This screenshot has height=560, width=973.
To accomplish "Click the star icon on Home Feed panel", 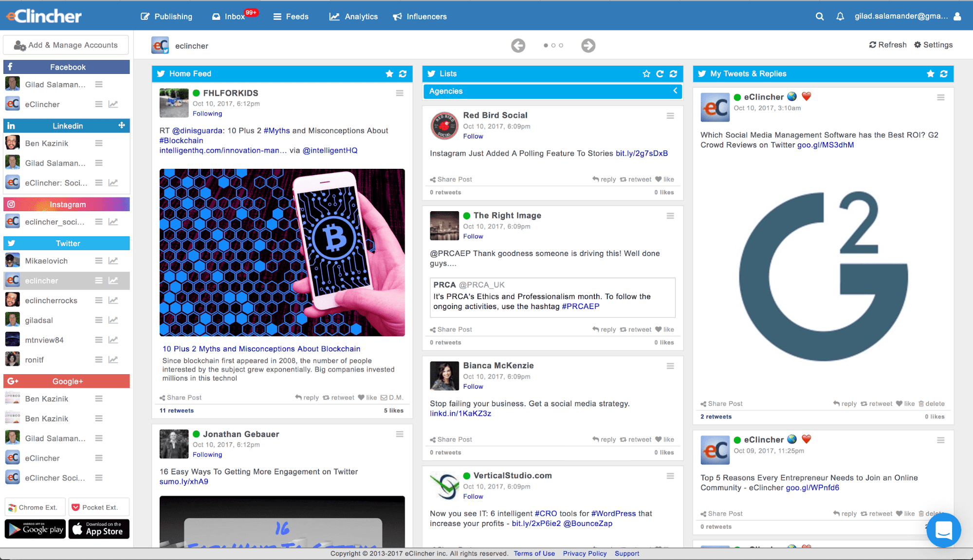I will 389,73.
